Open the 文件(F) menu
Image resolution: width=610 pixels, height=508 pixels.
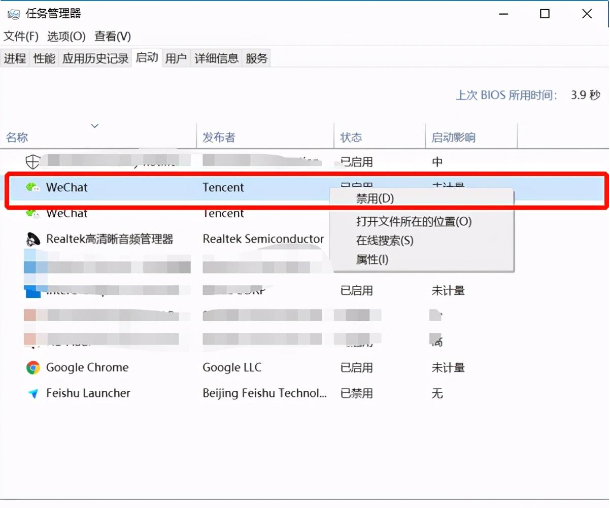pos(21,37)
